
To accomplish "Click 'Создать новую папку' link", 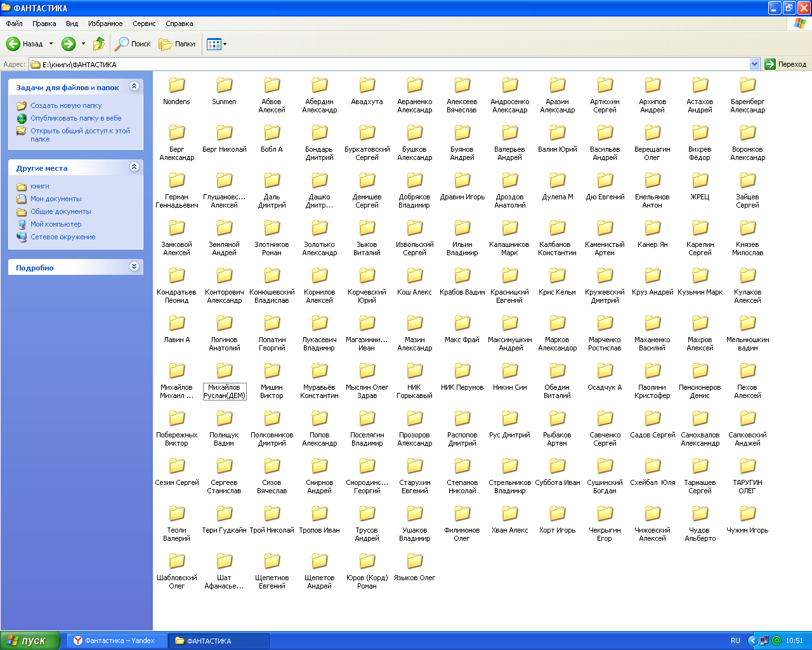I will (66, 105).
